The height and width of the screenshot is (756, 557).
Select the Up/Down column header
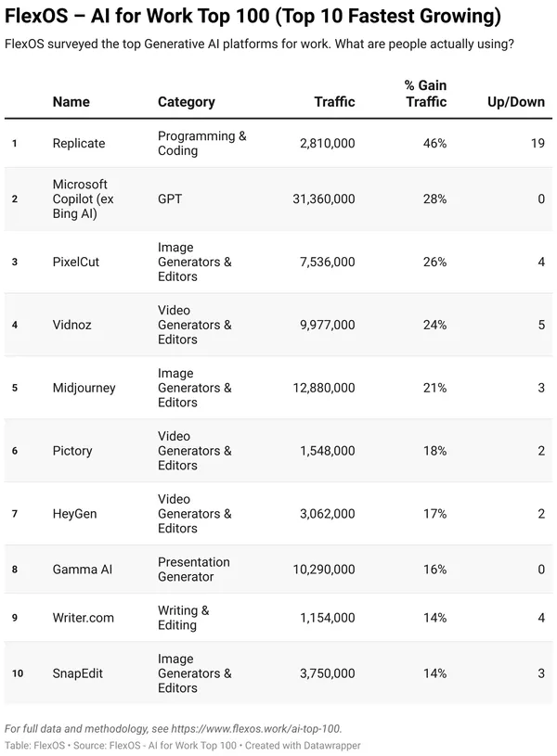[515, 102]
